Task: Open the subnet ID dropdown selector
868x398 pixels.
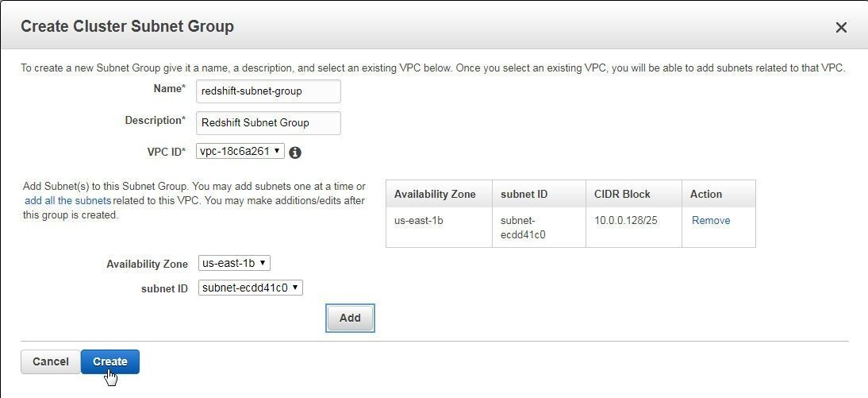Action: pos(251,288)
